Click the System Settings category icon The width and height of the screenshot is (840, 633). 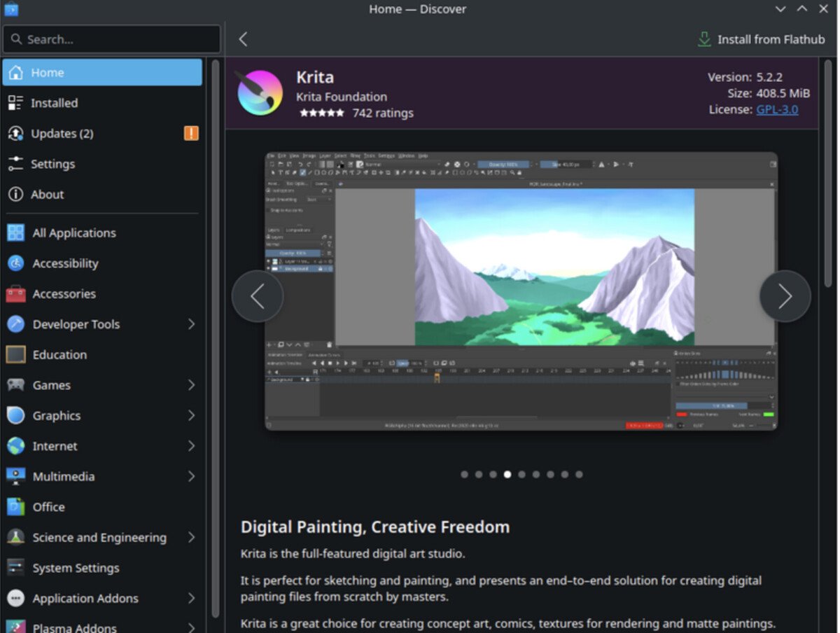[x=15, y=568]
